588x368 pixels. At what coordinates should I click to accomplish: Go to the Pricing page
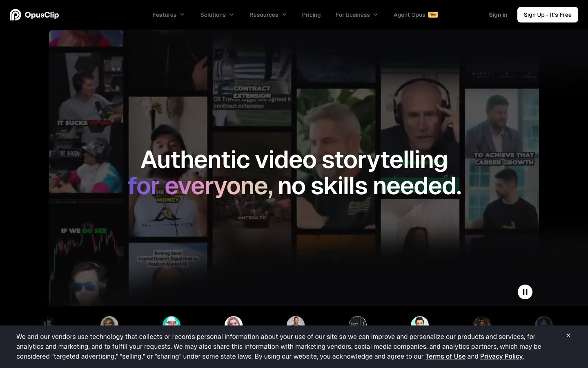click(311, 15)
